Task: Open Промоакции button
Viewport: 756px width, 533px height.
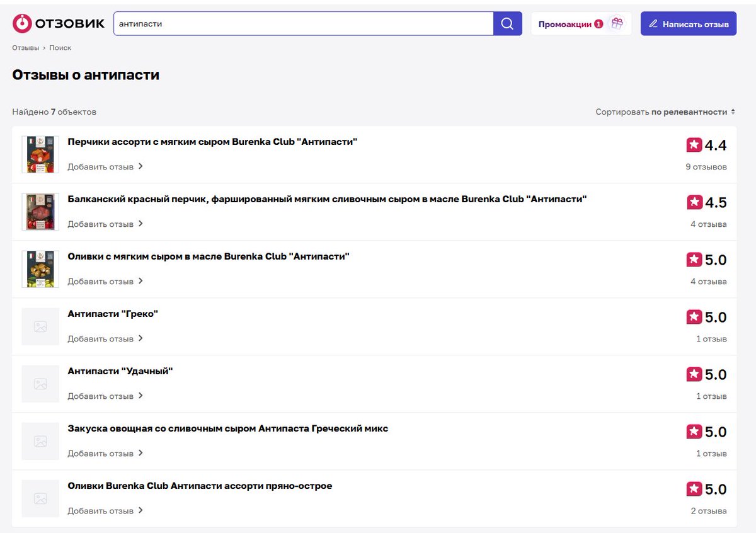Action: coord(581,24)
